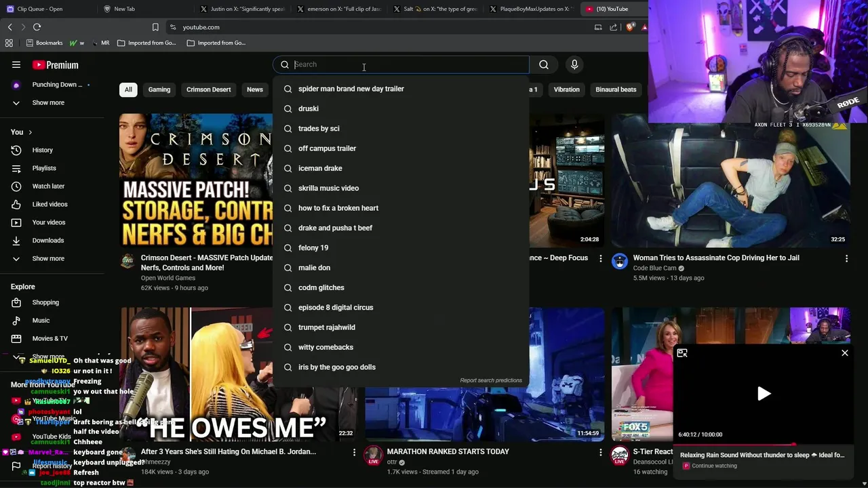The width and height of the screenshot is (868, 488).
Task: Expand Show more under You section
Action: click(48, 258)
